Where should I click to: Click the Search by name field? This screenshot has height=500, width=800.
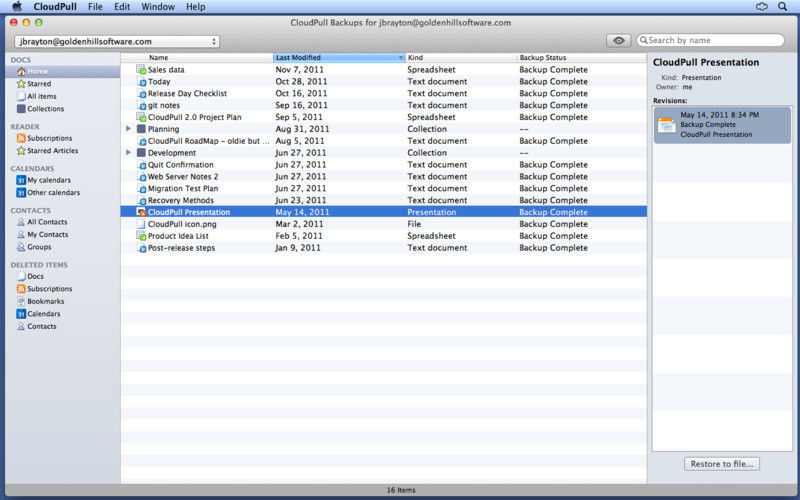tap(710, 40)
